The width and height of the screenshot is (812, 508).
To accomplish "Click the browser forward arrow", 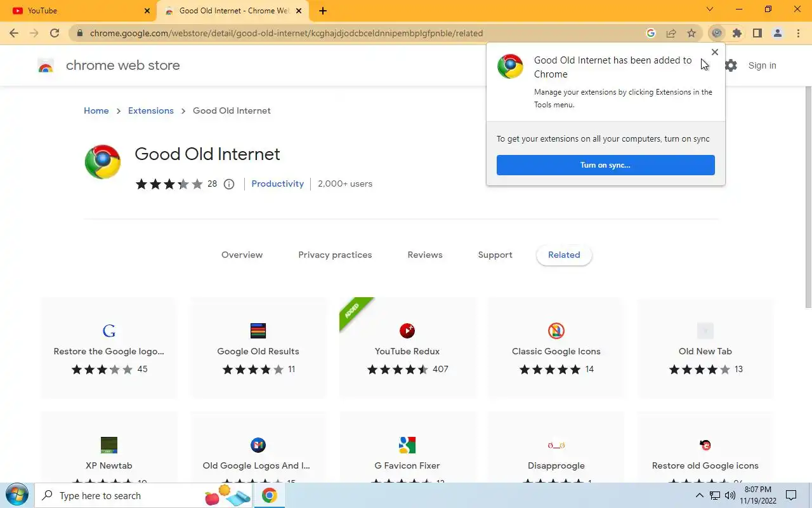I will tap(34, 33).
